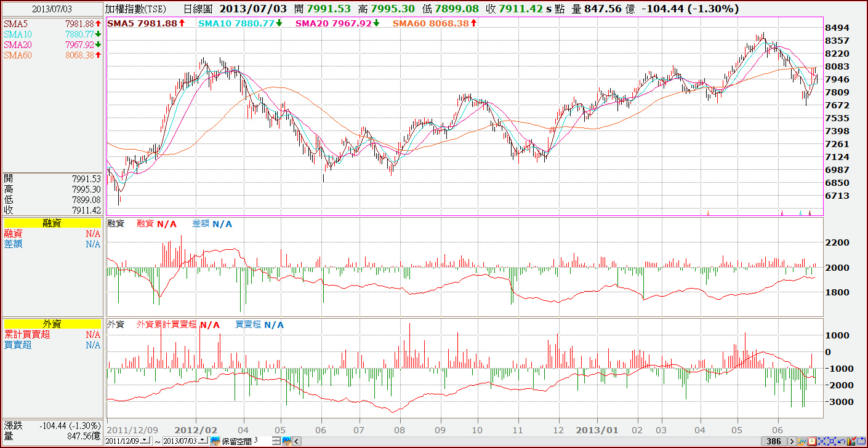
Task: Click the yellow 外資 panel header
Action: pos(52,324)
